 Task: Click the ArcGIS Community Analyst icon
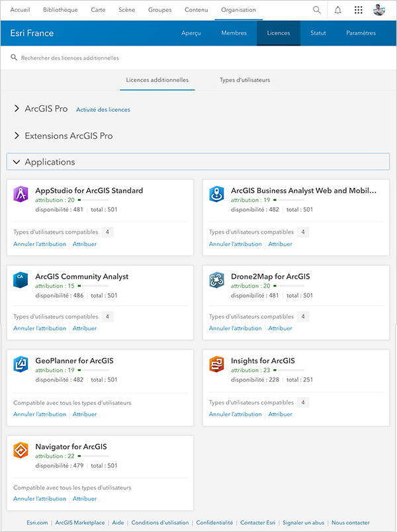pyautogui.click(x=21, y=280)
